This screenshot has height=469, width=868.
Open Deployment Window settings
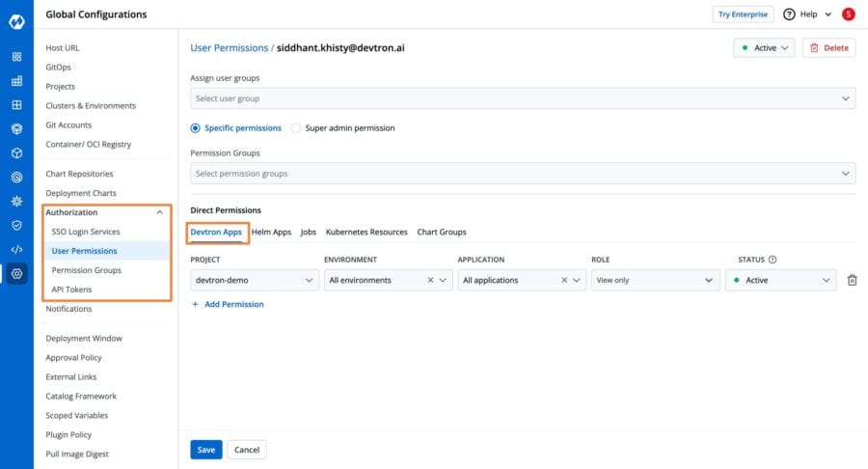coord(84,339)
